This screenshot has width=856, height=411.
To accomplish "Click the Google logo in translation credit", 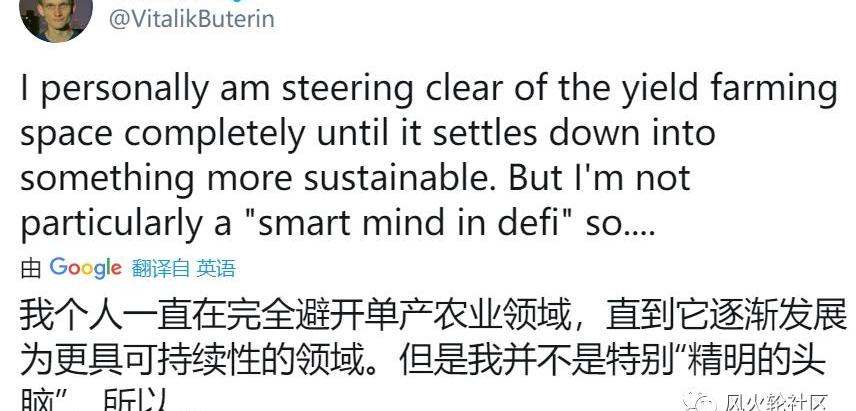I will click(x=85, y=267).
